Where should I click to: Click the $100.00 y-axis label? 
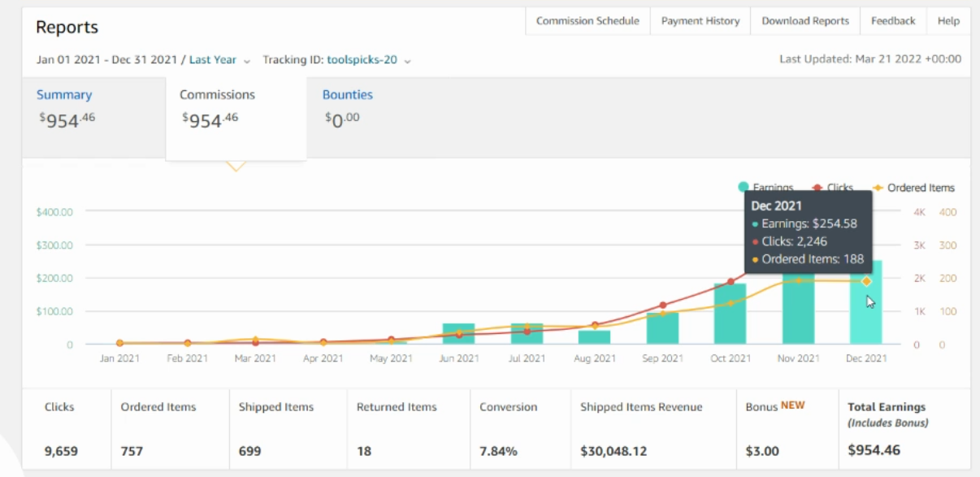[x=55, y=312]
